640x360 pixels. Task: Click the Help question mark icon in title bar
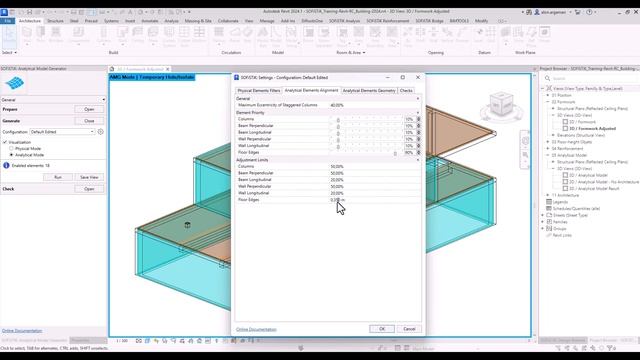coord(589,12)
